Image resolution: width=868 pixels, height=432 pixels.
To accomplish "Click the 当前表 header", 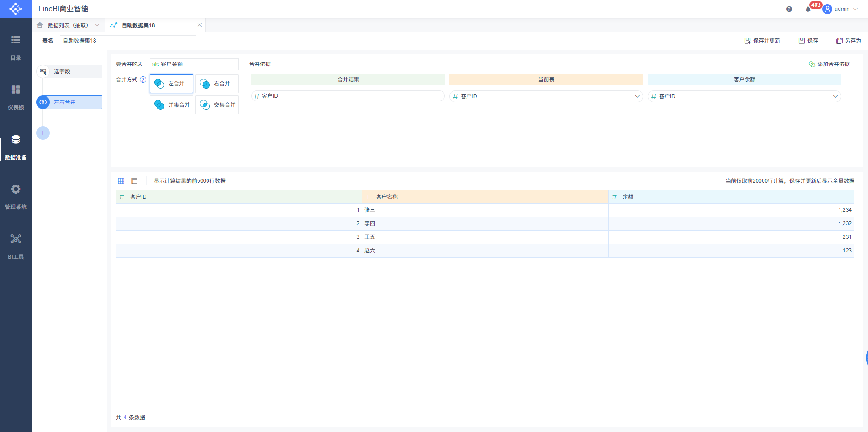I will pyautogui.click(x=546, y=80).
